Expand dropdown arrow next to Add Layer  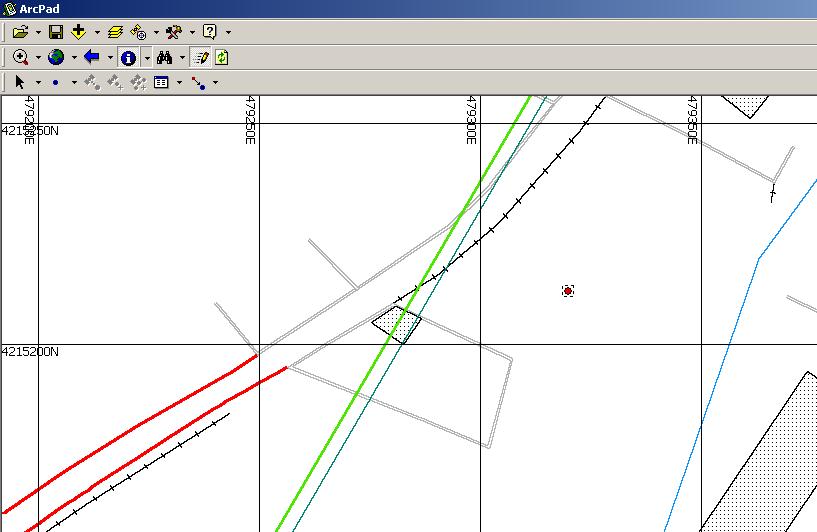pos(97,33)
